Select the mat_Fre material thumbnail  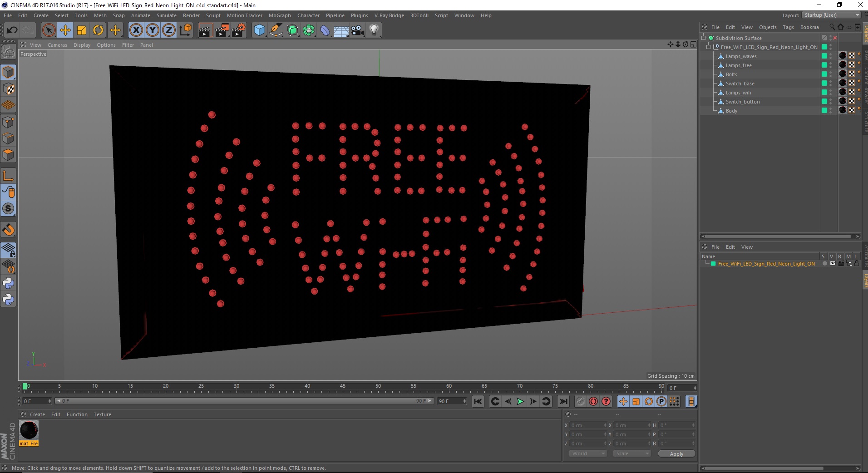tap(29, 430)
